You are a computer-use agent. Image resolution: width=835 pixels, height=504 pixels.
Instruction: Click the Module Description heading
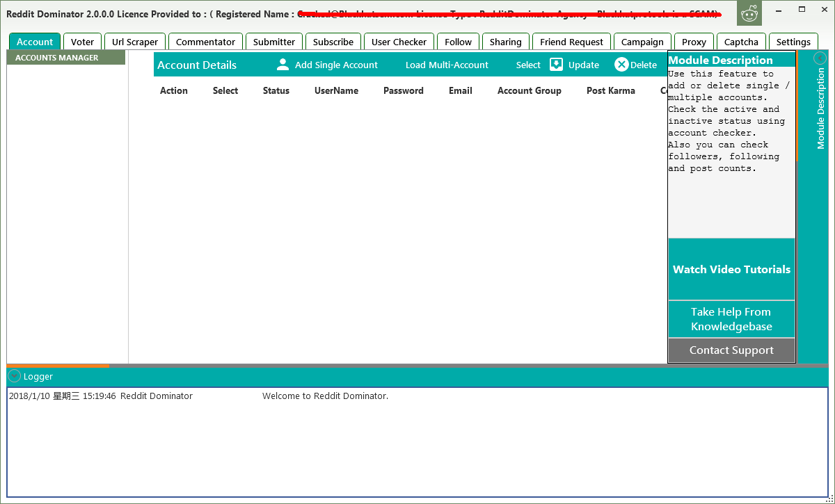721,60
